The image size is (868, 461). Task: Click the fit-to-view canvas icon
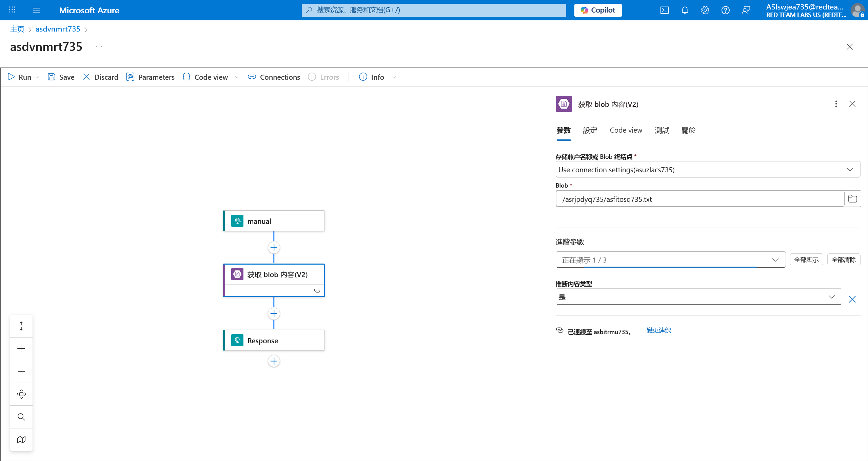pyautogui.click(x=21, y=394)
